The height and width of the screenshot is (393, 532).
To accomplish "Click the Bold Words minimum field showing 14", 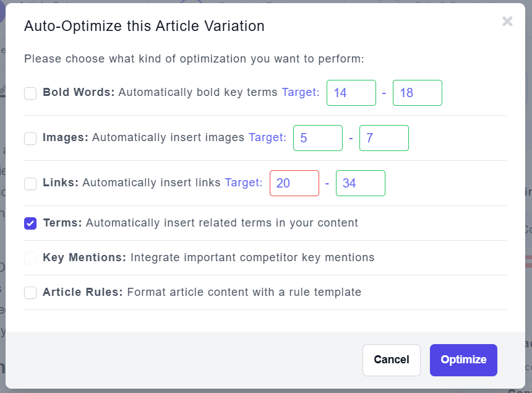I will coord(351,93).
